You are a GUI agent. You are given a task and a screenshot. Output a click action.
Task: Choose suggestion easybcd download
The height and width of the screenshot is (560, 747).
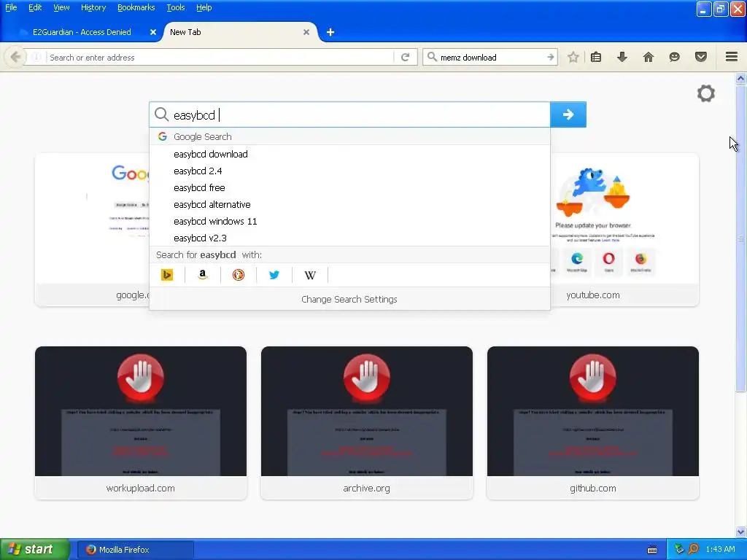tap(349, 155)
